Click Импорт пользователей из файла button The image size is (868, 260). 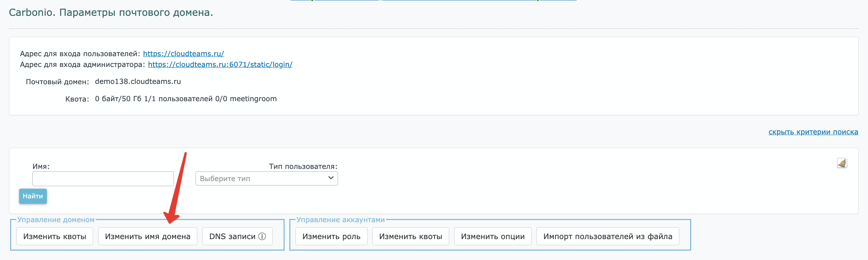608,237
